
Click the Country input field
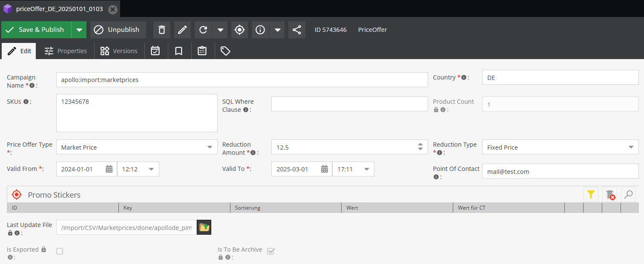(x=561, y=78)
